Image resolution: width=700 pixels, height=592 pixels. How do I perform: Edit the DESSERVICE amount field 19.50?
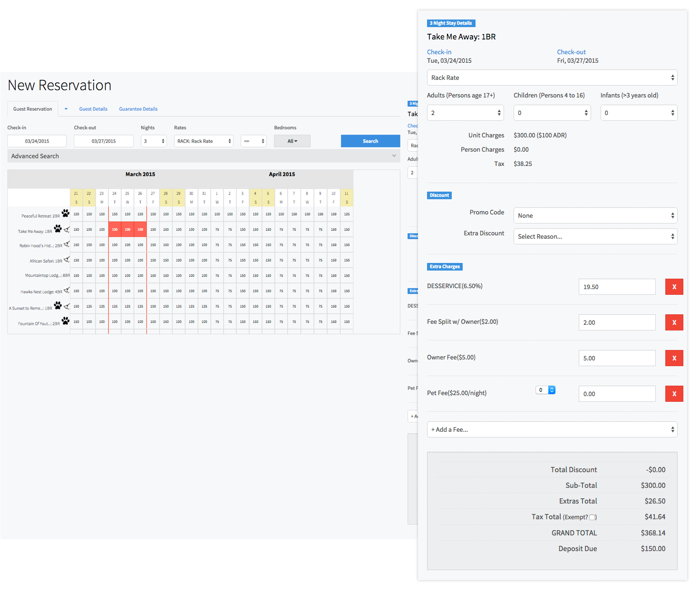[x=617, y=287]
